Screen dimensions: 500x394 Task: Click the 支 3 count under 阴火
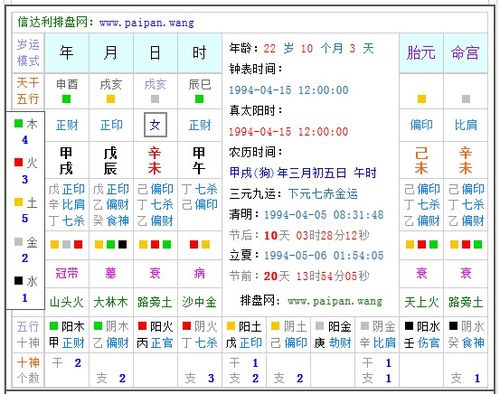pyautogui.click(x=199, y=378)
